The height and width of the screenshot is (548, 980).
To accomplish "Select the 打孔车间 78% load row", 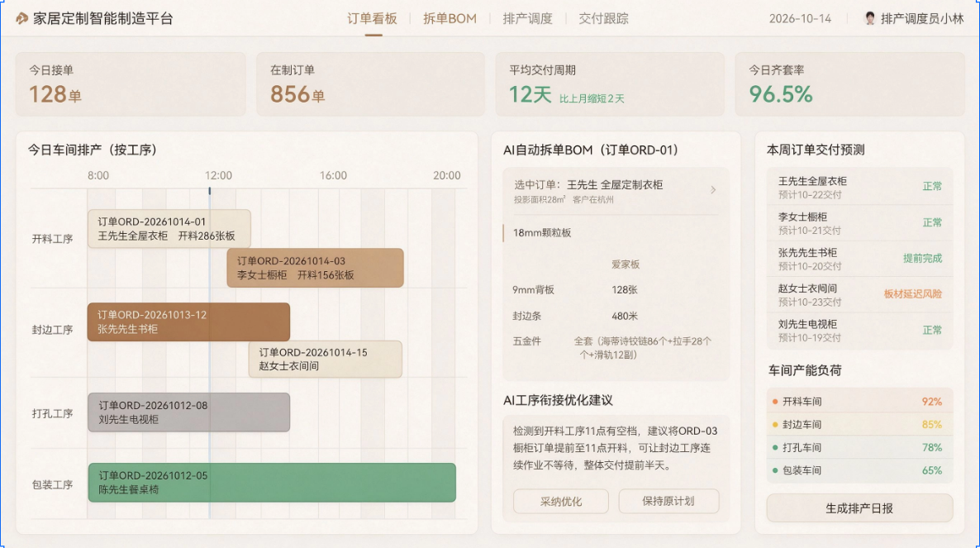I will [x=860, y=447].
